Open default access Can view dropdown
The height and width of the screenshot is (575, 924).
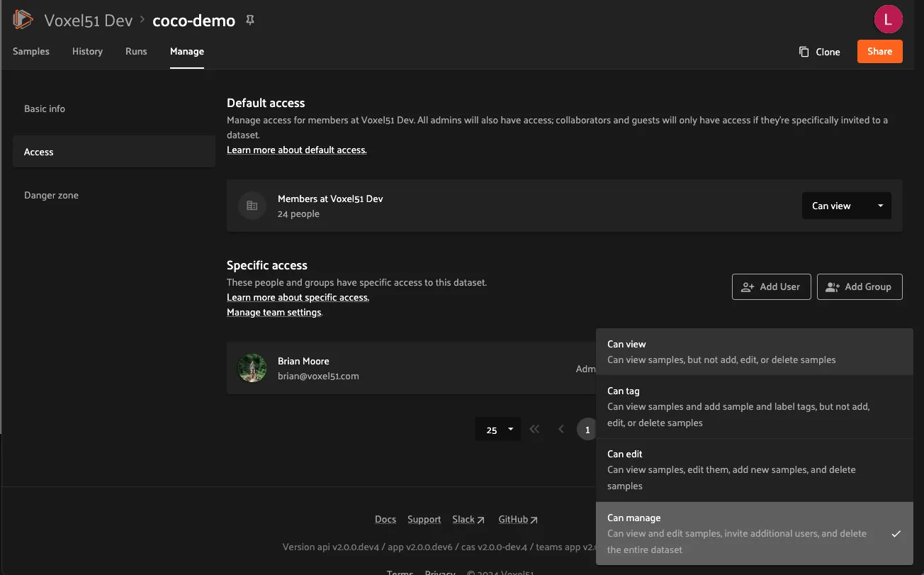click(x=847, y=206)
